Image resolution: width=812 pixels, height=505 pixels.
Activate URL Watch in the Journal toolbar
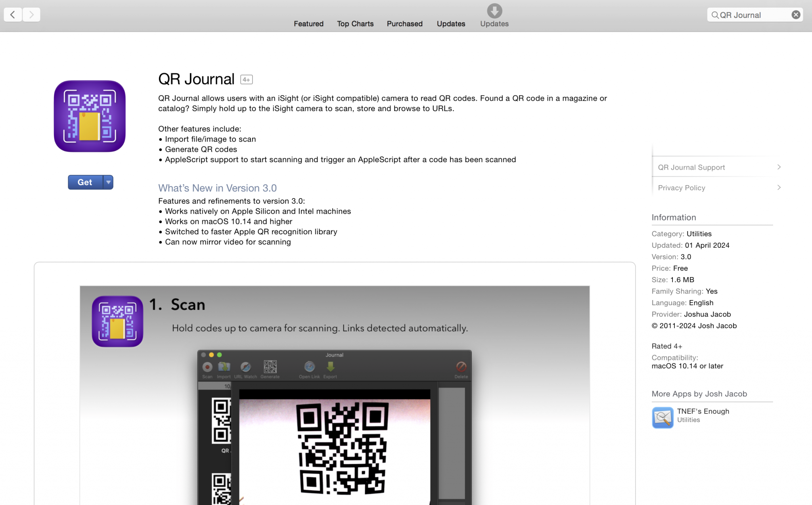point(245,368)
